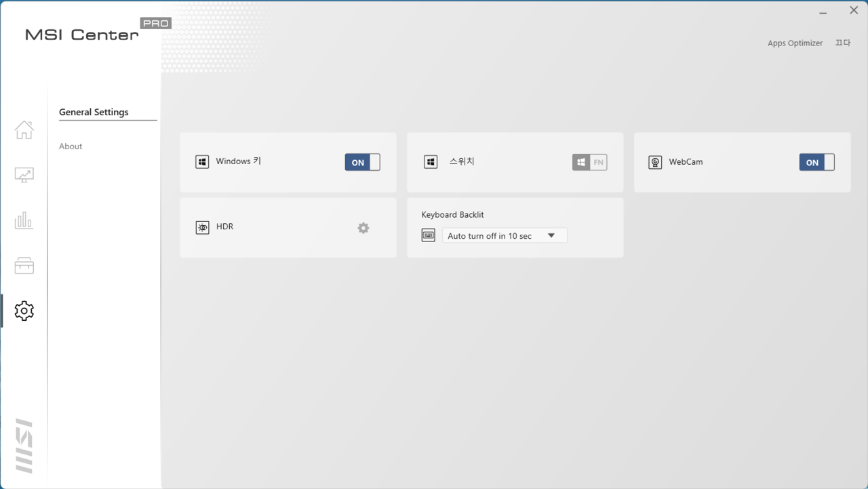Screen dimensions: 868x489
Task: Toggle the Windows 키 switch off
Action: [362, 162]
